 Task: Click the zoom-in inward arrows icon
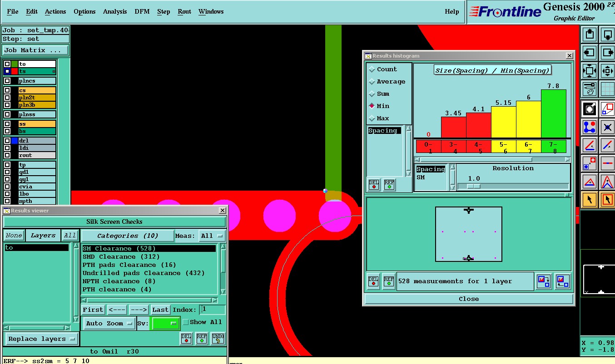tap(608, 71)
